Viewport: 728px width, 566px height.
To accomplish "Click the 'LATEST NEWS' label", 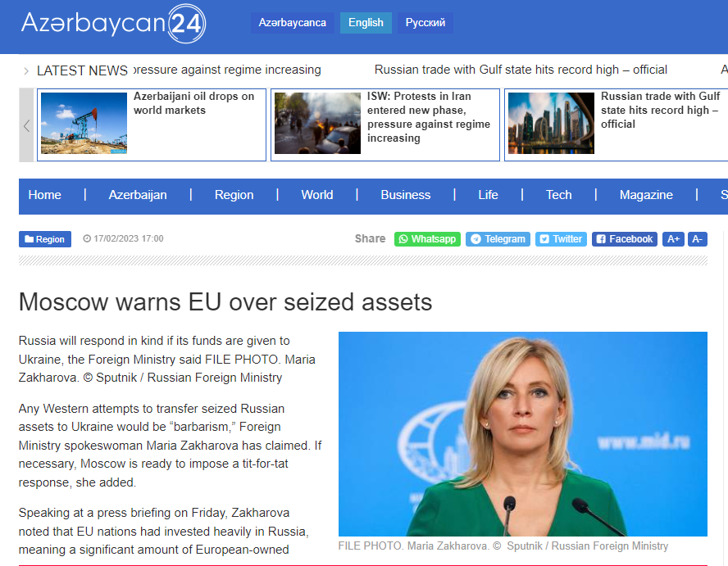I will click(x=82, y=70).
